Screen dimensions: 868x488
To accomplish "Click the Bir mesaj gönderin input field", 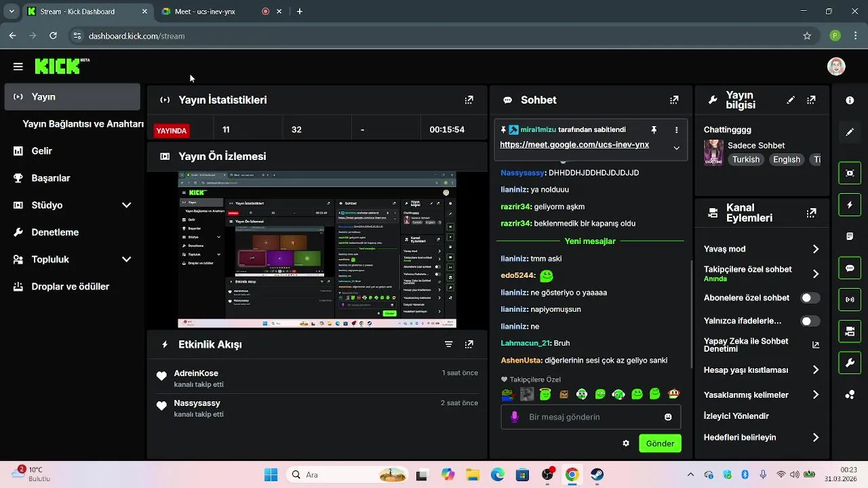I will click(590, 417).
